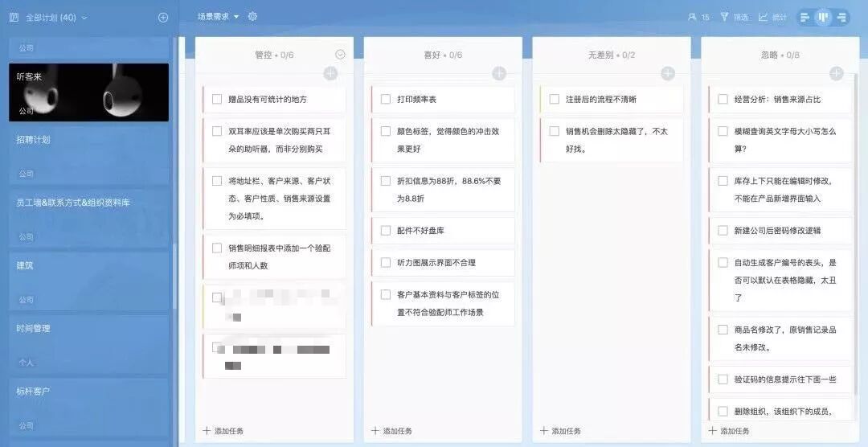
Task: Check the 听力图展示界面不合理 task
Action: coord(386,262)
